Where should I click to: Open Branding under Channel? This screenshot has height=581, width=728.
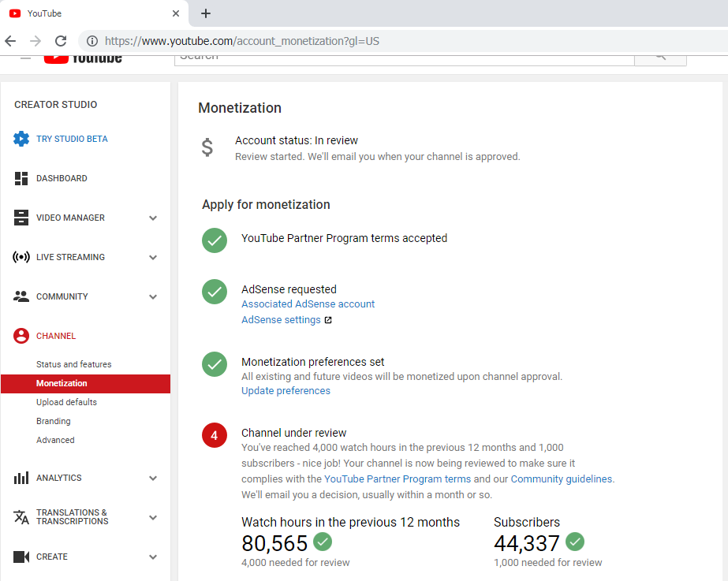pyautogui.click(x=54, y=422)
